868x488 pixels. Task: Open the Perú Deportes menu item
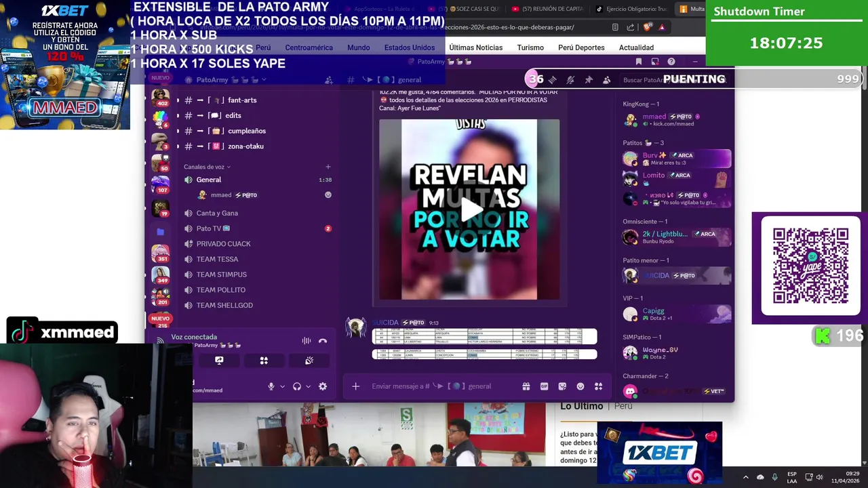(x=581, y=47)
